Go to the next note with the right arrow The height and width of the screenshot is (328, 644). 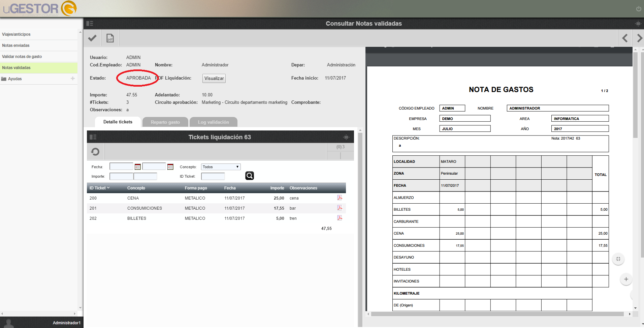[639, 38]
